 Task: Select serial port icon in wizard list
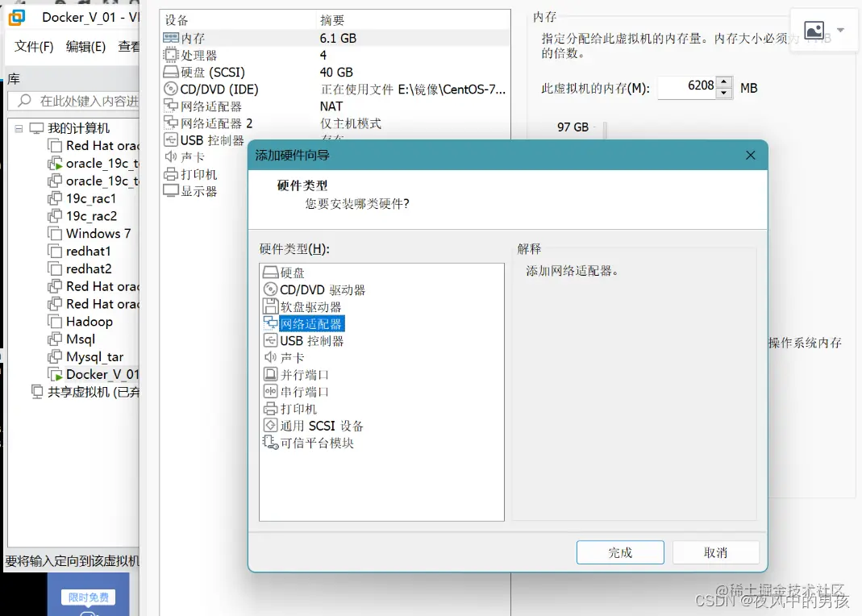(270, 391)
